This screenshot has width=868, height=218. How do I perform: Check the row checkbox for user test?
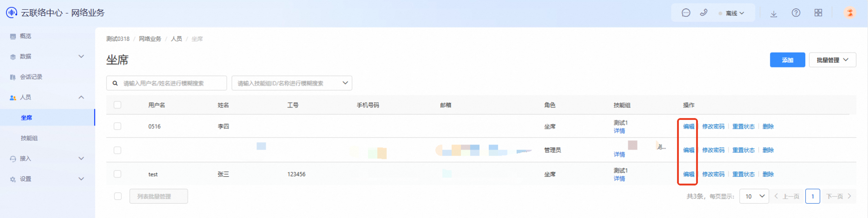pyautogui.click(x=118, y=174)
